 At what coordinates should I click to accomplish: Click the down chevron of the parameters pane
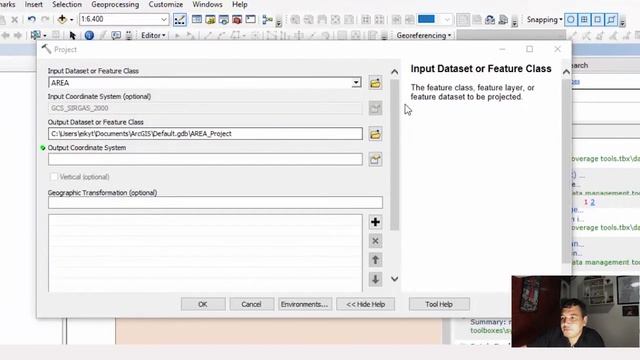pos(394,279)
